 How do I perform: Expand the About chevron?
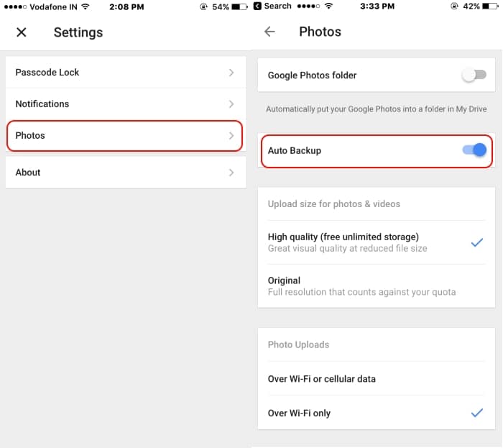coord(231,173)
